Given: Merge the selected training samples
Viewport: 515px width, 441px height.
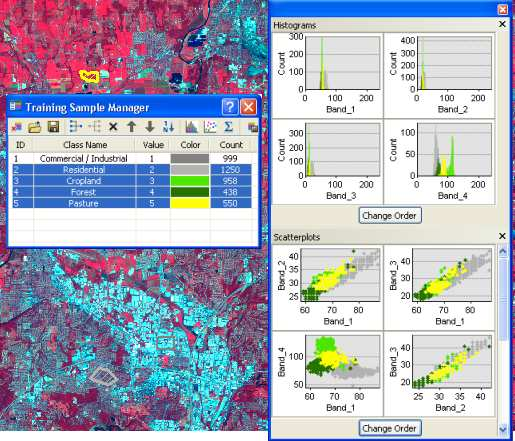Looking at the screenshot, I should tap(76, 127).
